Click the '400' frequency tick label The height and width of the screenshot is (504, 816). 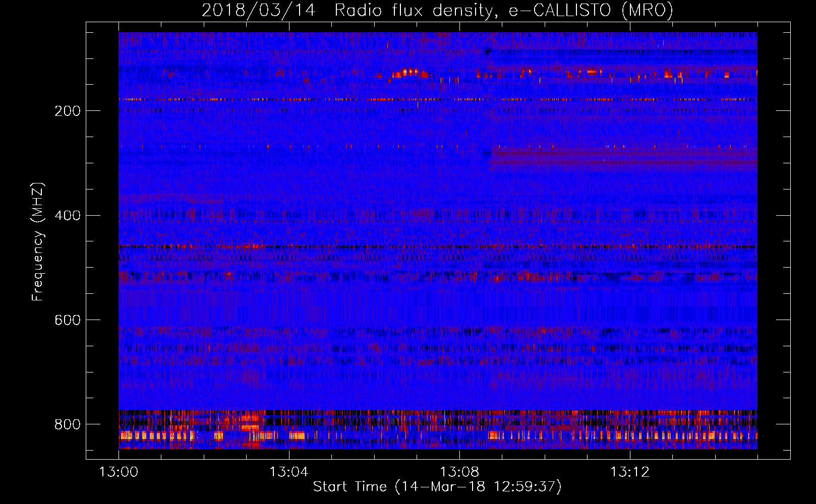pos(68,216)
